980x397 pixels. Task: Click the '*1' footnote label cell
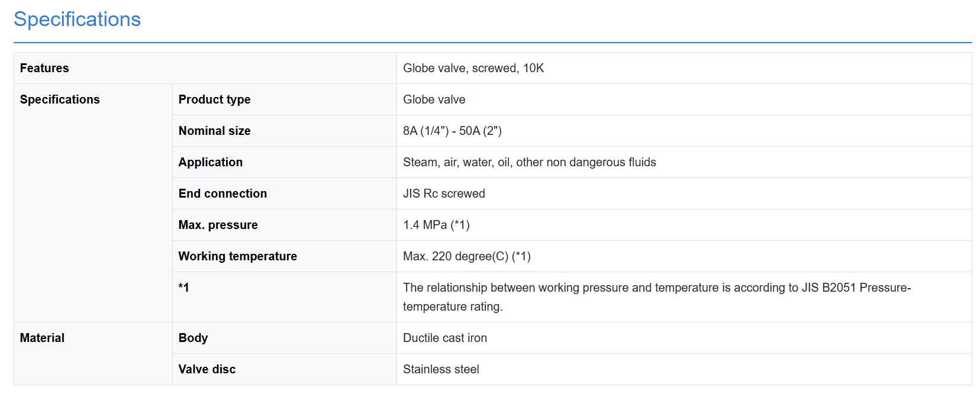(183, 288)
